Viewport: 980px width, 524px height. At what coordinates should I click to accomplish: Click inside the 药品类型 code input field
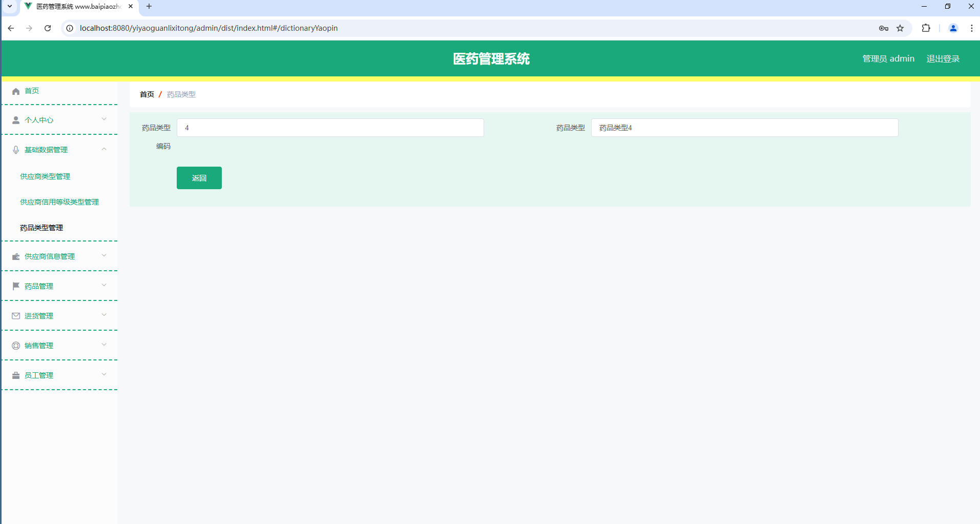coord(330,127)
